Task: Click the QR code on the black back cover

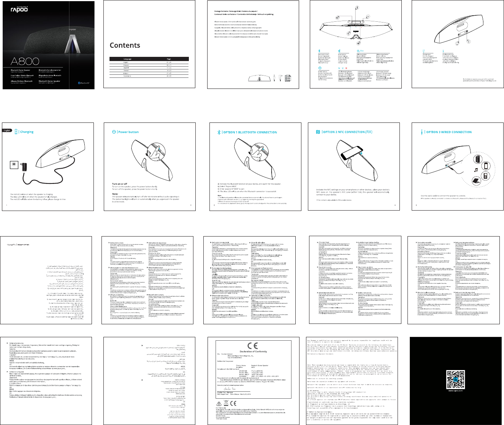Action: [x=456, y=380]
